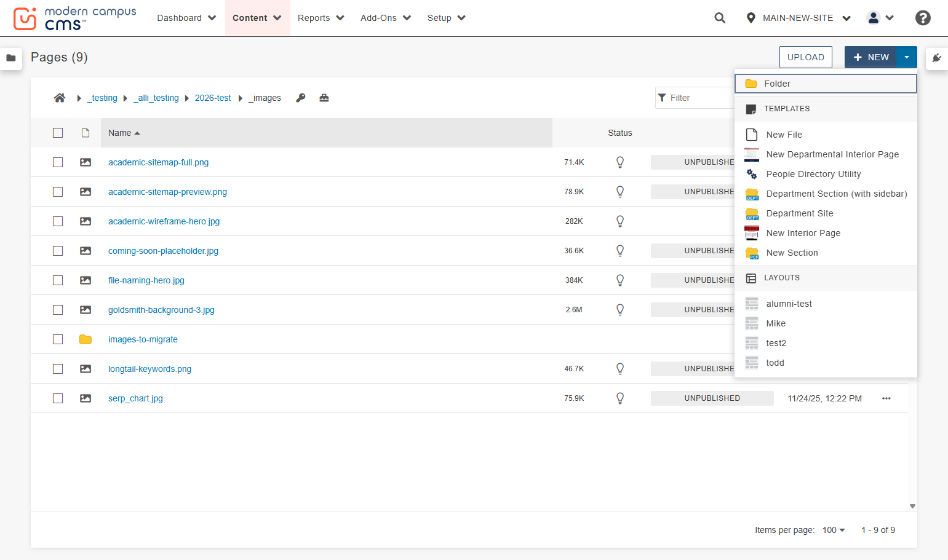Check the academic-sitemap-full.png checkbox
The height and width of the screenshot is (560, 948).
[x=58, y=162]
